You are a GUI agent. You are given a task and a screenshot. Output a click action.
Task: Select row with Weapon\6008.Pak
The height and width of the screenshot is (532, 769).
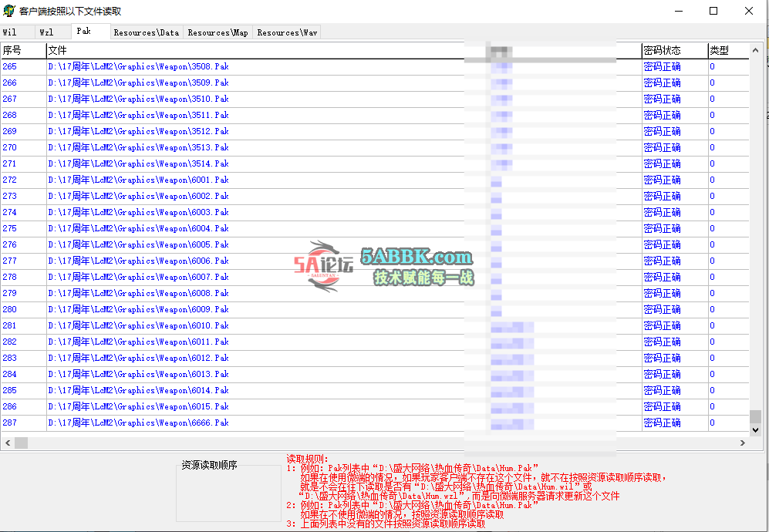point(375,293)
